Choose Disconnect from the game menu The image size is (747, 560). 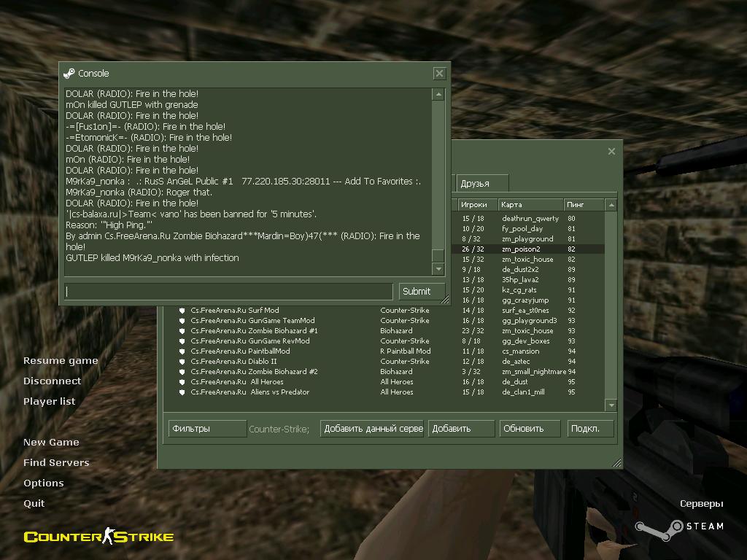[x=53, y=381]
